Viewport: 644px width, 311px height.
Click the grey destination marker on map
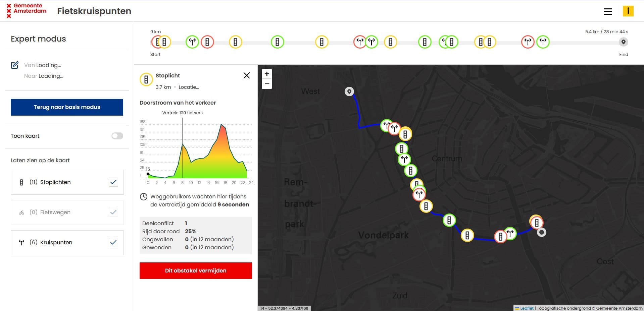pyautogui.click(x=541, y=232)
